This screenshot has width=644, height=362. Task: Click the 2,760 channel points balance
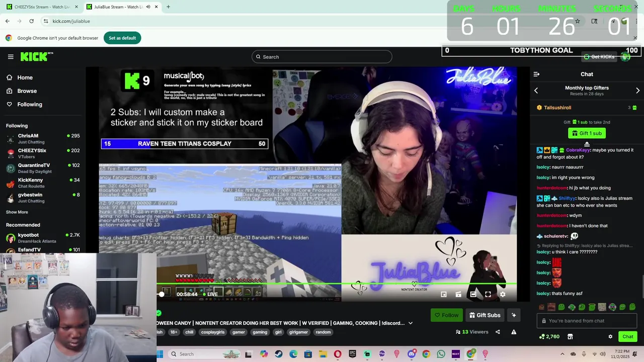point(549,337)
